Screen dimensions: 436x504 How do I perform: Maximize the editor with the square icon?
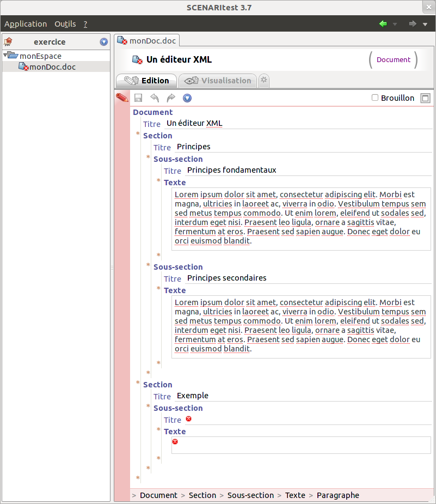[426, 98]
